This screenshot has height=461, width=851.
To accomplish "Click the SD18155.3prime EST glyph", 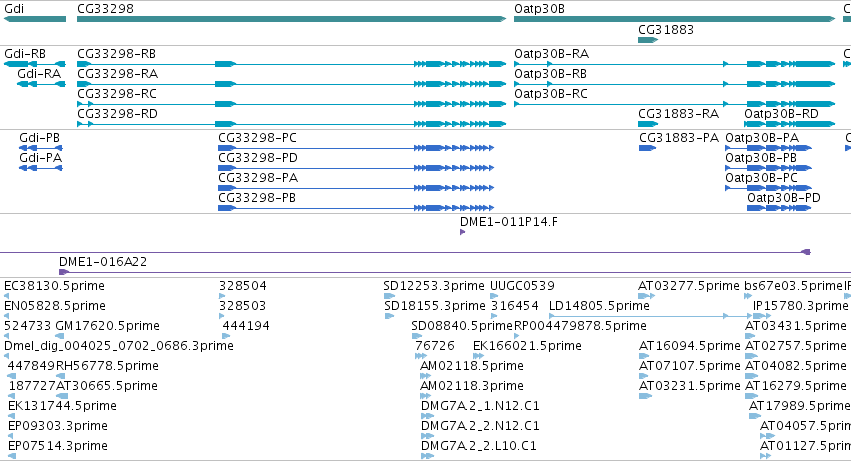I will (389, 316).
